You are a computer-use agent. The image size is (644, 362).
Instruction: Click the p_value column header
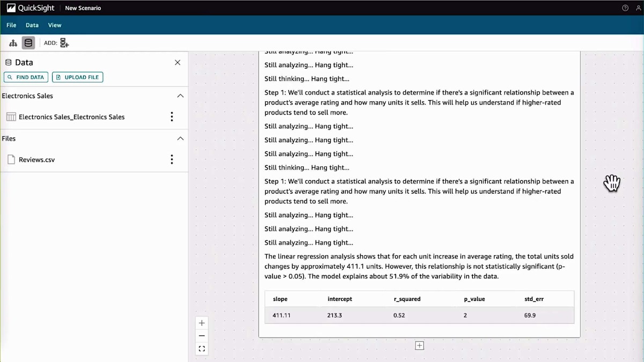coord(474,299)
